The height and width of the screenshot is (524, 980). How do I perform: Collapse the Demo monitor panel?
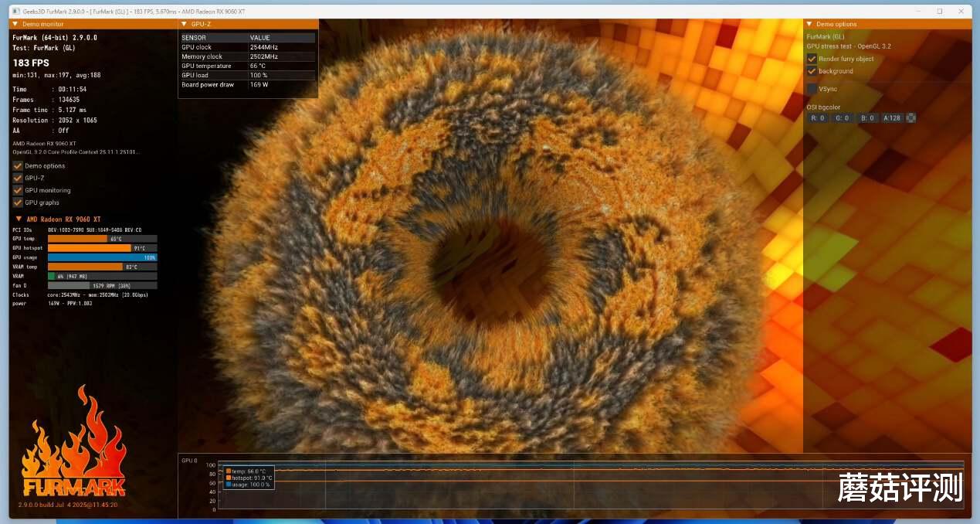tap(15, 24)
